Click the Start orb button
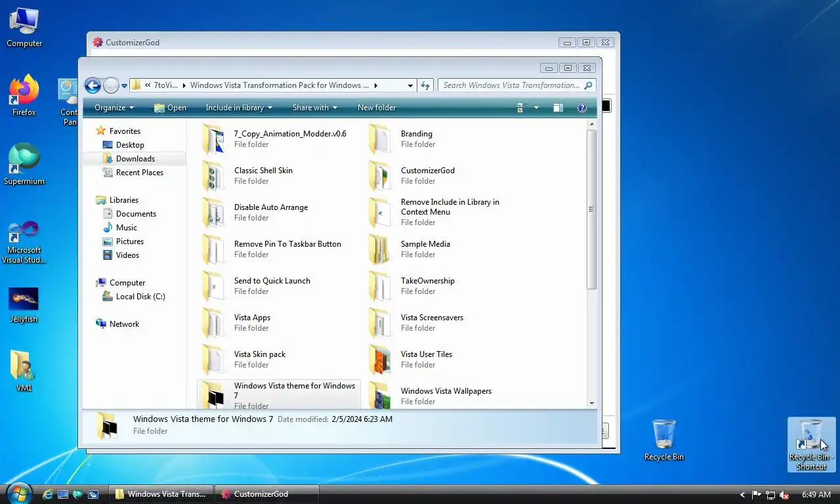Image resolution: width=840 pixels, height=504 pixels. (18, 493)
